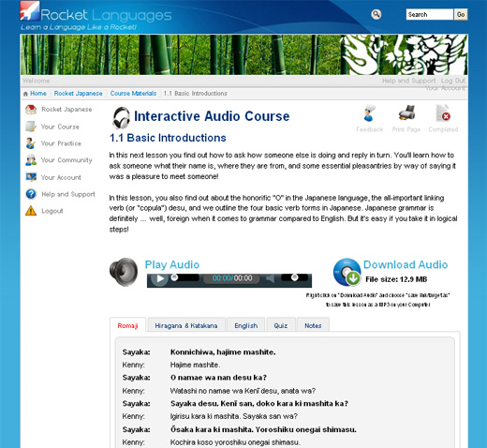487x448 pixels.
Task: Click the line 'Konnichiwa, hajime mashite.'
Action: (x=223, y=352)
